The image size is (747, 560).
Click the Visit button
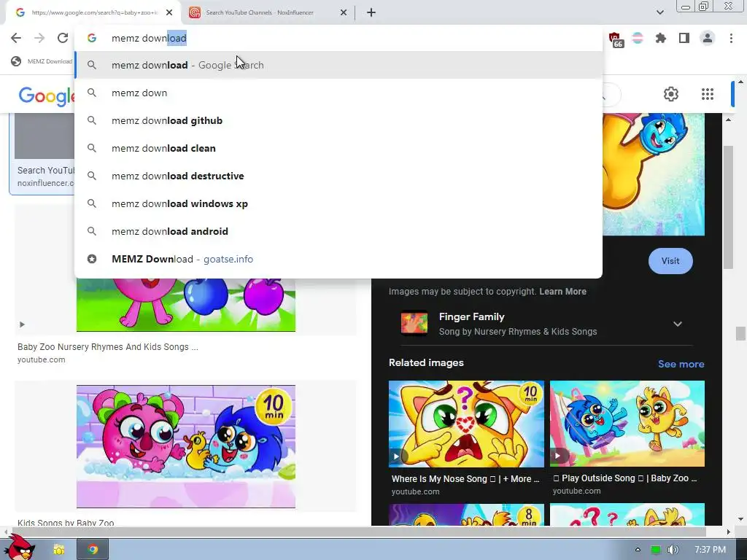(670, 261)
